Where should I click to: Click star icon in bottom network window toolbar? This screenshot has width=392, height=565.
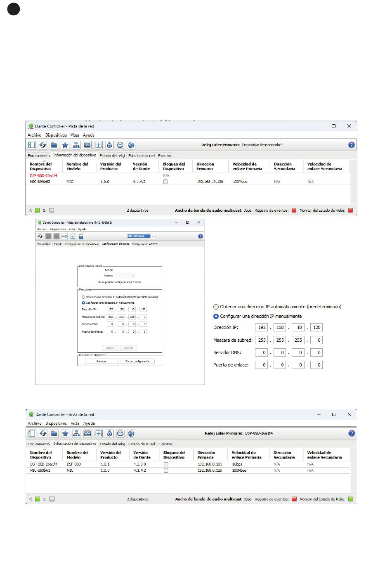coord(65,433)
